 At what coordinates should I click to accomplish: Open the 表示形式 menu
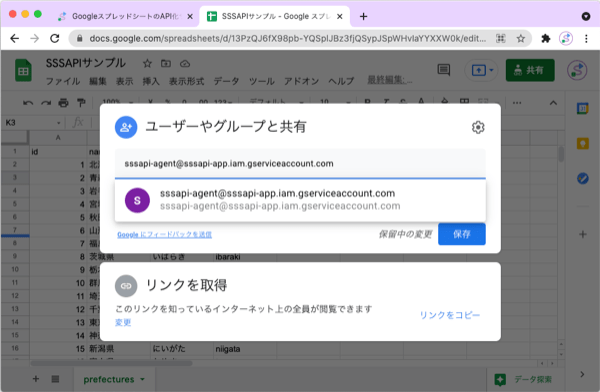[186, 81]
